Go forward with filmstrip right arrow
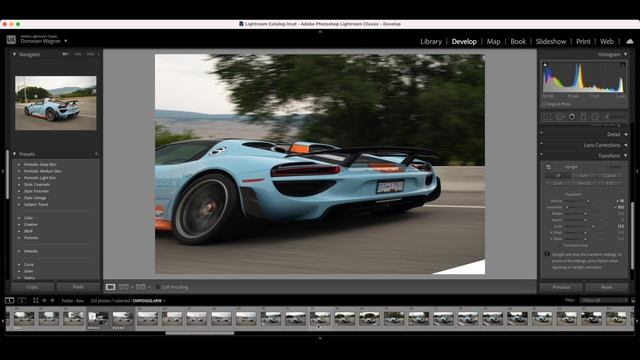The width and height of the screenshot is (640, 360). (x=52, y=300)
